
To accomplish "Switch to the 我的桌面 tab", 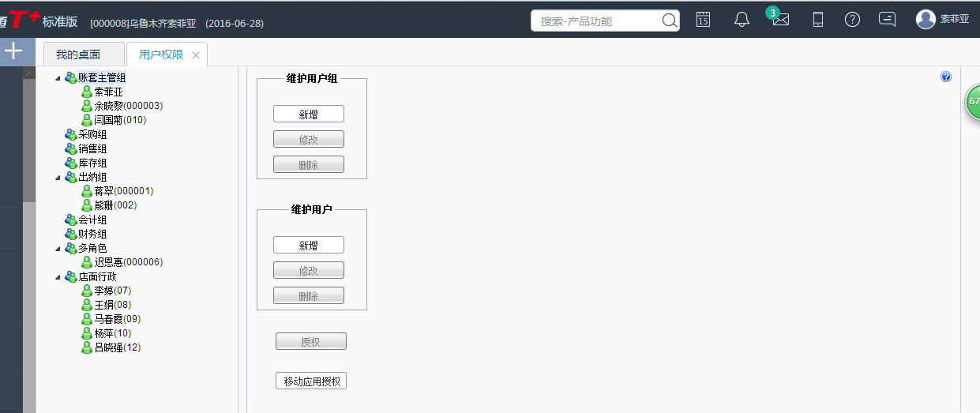I will point(84,54).
